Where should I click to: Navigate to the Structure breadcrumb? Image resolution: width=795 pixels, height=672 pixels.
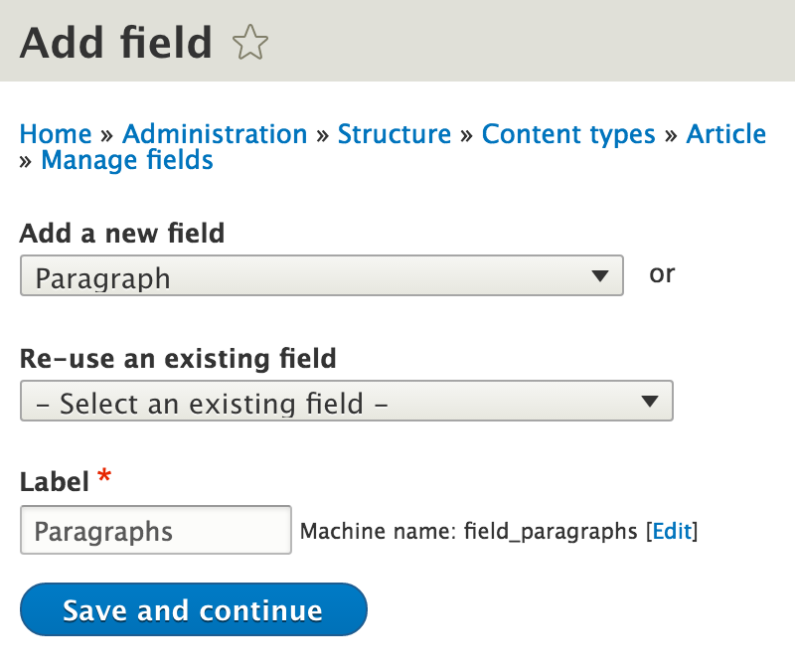click(x=395, y=134)
